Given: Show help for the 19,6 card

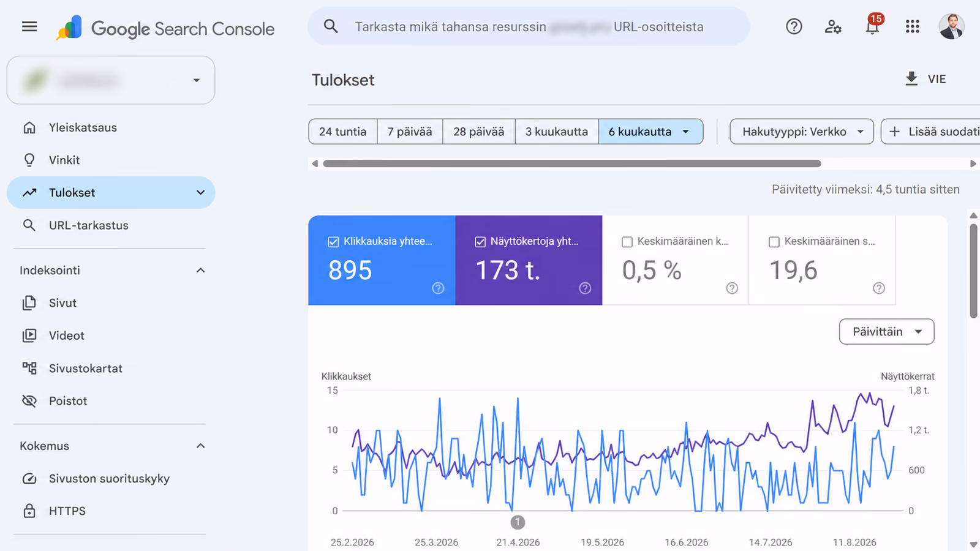Looking at the screenshot, I should coord(879,288).
